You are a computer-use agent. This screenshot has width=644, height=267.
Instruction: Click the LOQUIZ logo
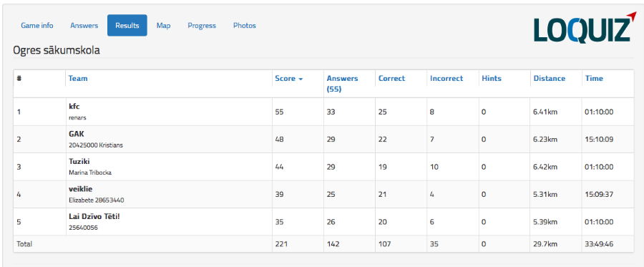582,28
